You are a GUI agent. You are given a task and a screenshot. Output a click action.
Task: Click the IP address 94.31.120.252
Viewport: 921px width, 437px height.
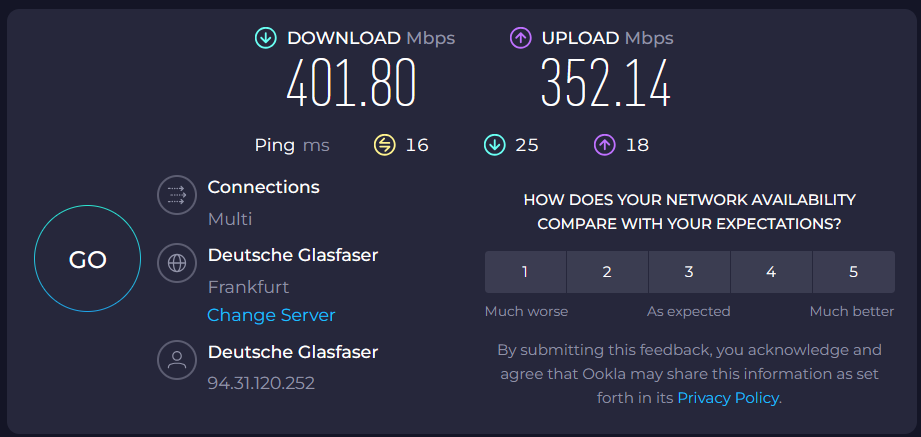261,384
